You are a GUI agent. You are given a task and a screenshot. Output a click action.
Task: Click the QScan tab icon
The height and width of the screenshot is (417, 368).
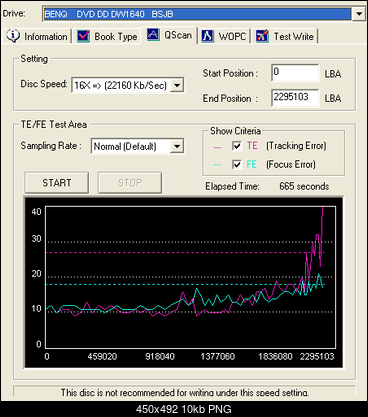(x=153, y=34)
